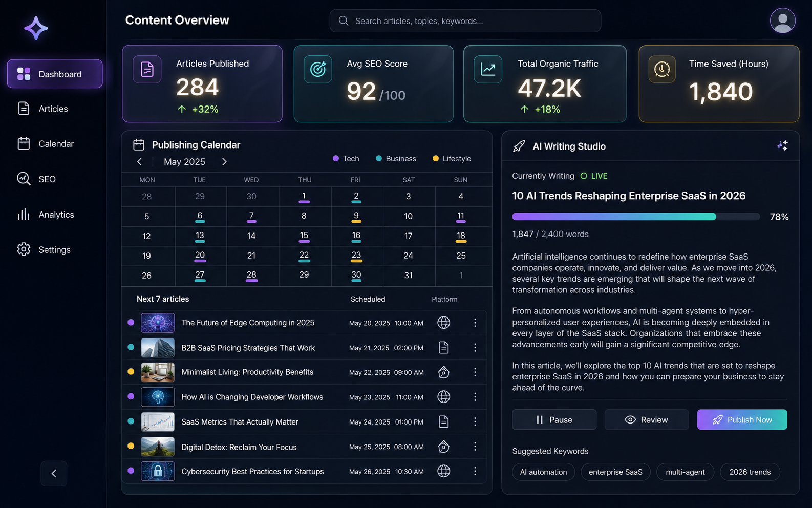812x508 pixels.
Task: Click the sparkle icon in AI Writing Studio
Action: [782, 146]
